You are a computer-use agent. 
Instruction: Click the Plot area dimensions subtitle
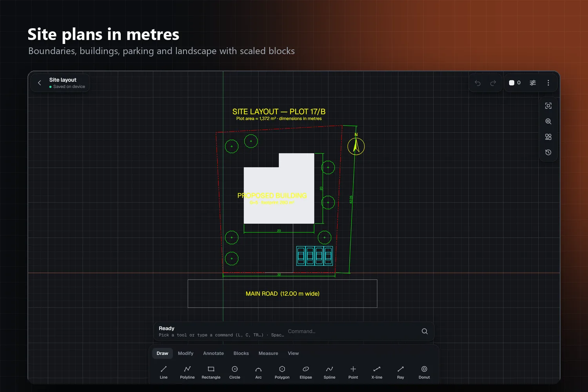(279, 118)
